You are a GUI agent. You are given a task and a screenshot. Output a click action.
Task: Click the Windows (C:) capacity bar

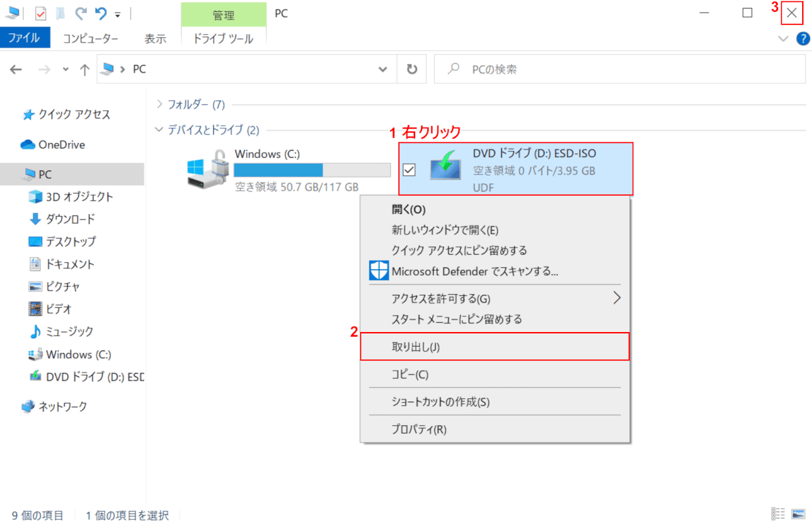tap(312, 170)
